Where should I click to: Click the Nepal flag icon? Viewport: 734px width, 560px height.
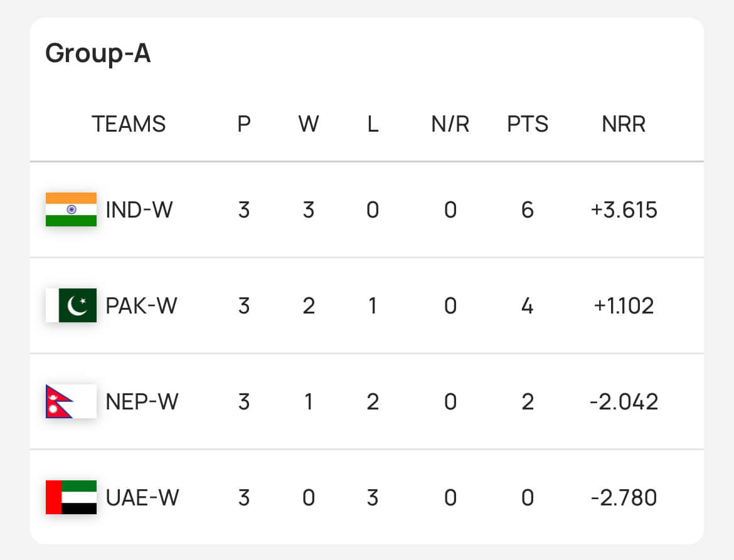pos(71,401)
